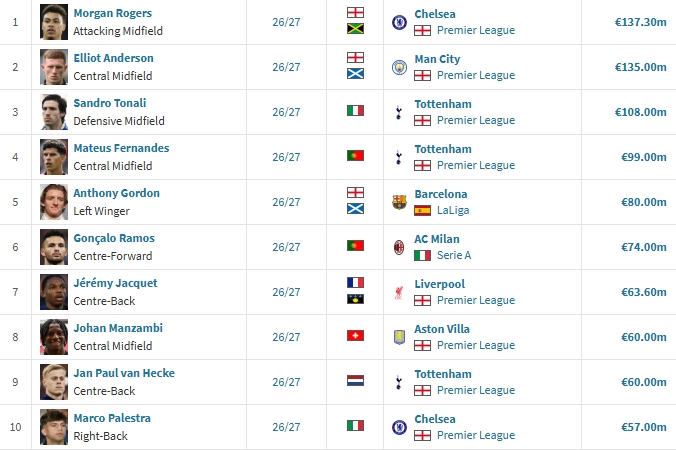
Task: Click the Chelsea crest in Morgan Rogers' row
Action: [399, 22]
